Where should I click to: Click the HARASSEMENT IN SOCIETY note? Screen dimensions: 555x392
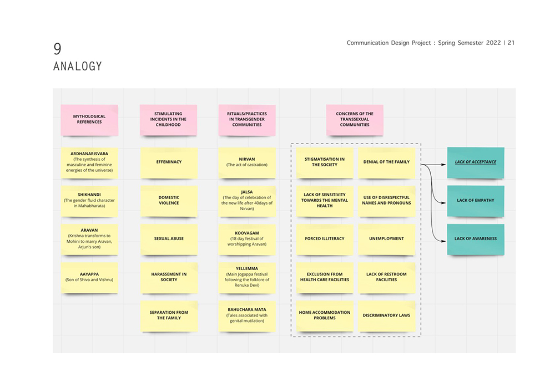click(169, 277)
